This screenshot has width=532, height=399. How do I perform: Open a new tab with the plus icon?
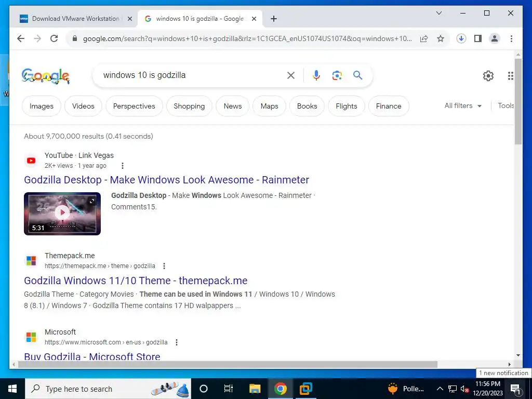point(274,19)
